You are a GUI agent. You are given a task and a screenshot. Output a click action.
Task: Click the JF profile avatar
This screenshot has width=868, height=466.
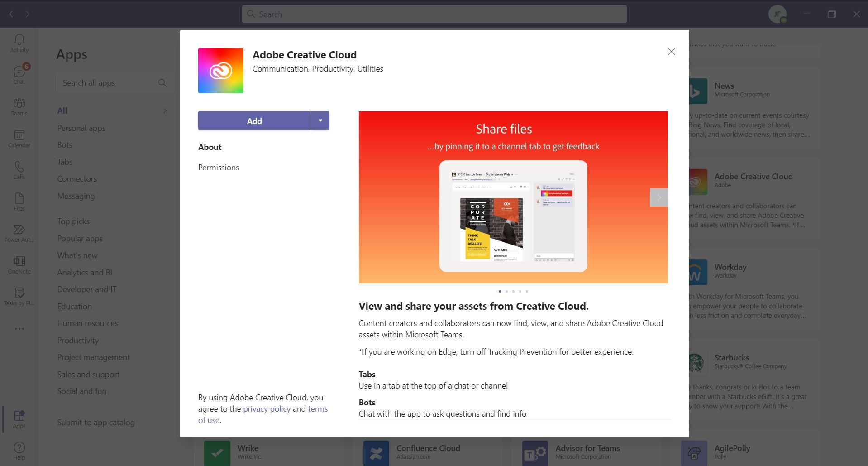(777, 14)
